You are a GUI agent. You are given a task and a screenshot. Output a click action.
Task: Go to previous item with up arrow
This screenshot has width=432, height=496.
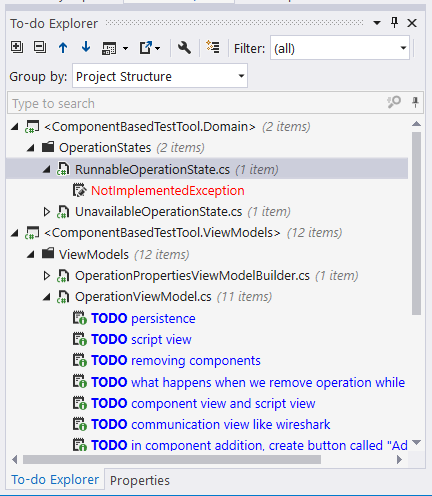(x=63, y=48)
